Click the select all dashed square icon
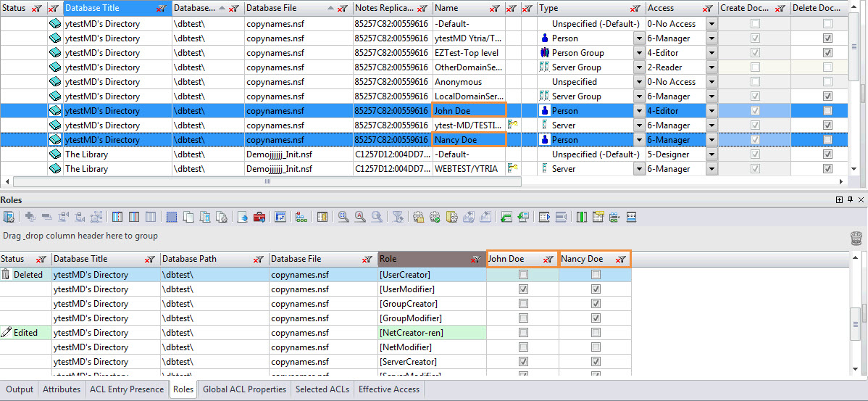Image resolution: width=868 pixels, height=401 pixels. [x=172, y=217]
